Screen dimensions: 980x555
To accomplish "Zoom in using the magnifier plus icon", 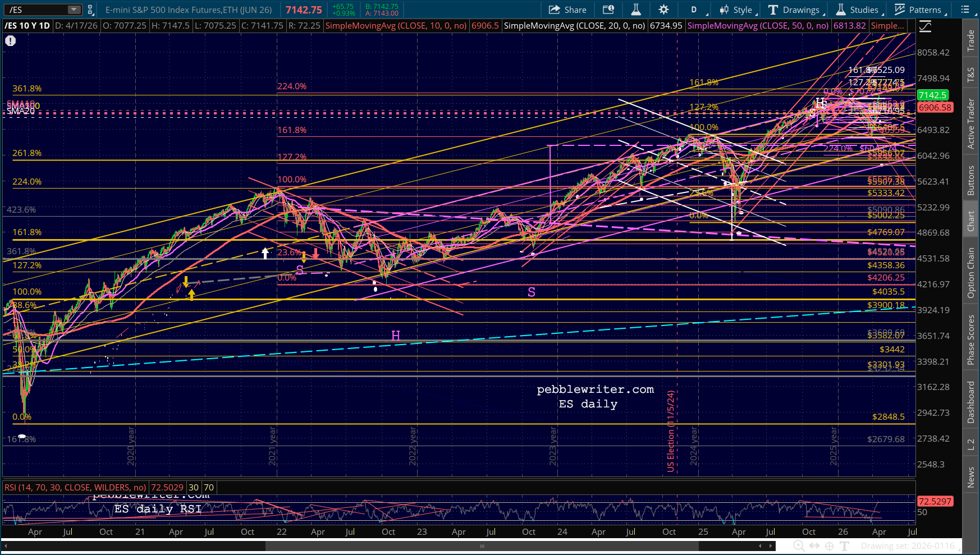I will coord(799,546).
